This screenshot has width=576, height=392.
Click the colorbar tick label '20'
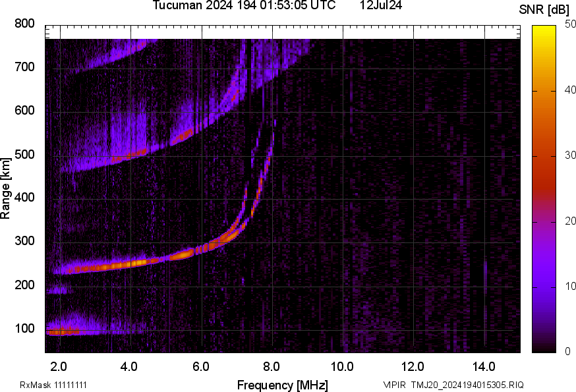coord(570,221)
